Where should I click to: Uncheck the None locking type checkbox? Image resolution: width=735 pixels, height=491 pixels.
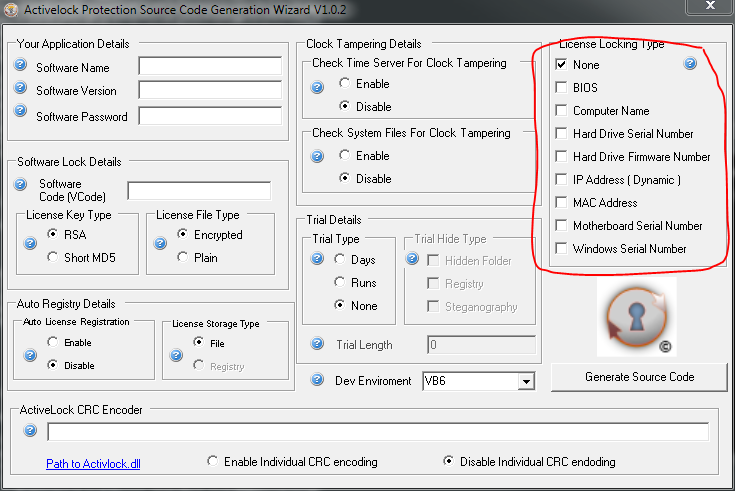(x=561, y=64)
